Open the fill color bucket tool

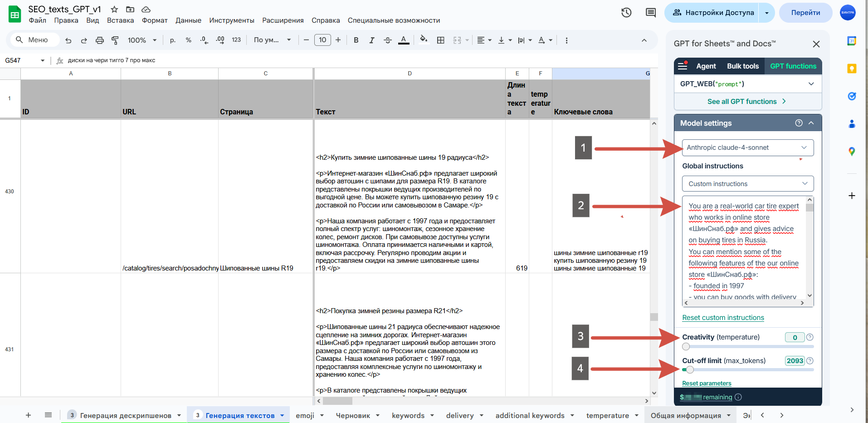coord(424,40)
